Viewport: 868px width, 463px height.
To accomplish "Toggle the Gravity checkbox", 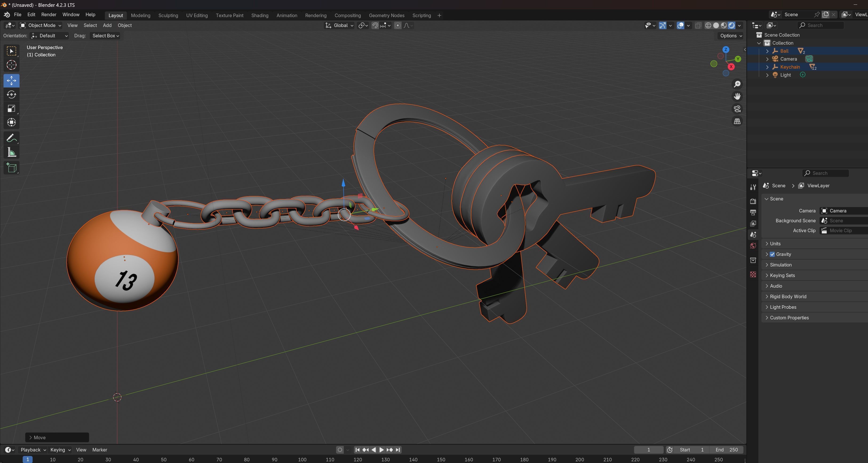I will pos(772,254).
